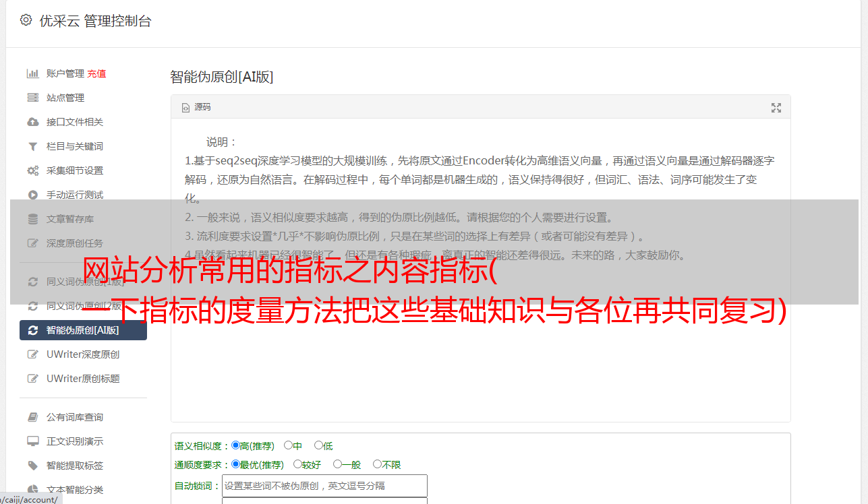Select the 站点管理 server icon
The height and width of the screenshot is (504, 868).
(x=32, y=98)
